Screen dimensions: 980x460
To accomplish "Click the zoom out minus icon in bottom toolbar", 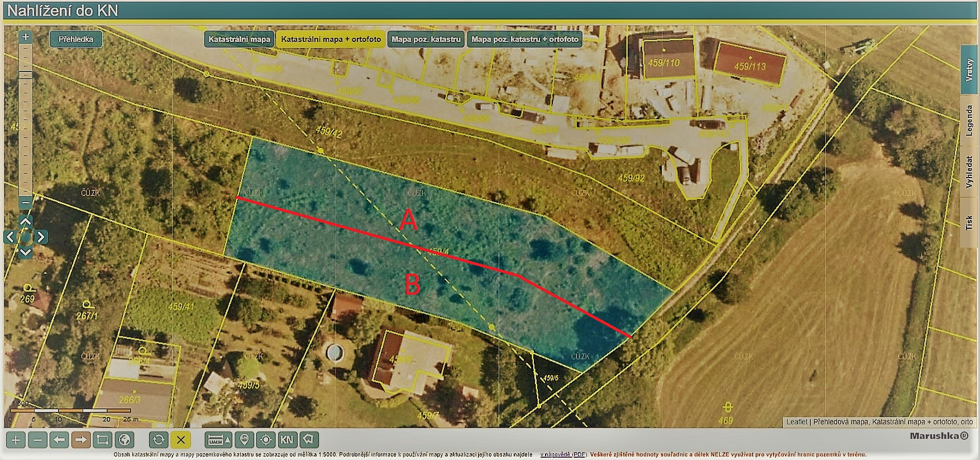I will pos(37,440).
